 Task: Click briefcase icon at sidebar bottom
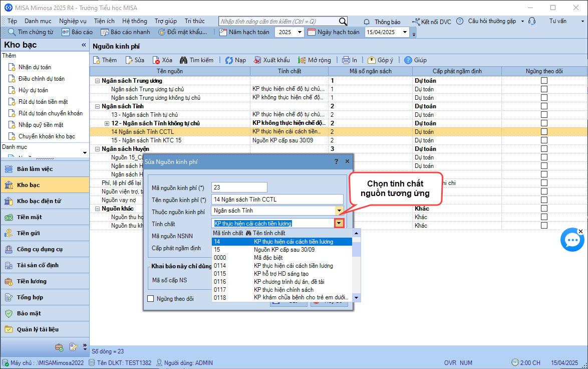[x=59, y=347]
